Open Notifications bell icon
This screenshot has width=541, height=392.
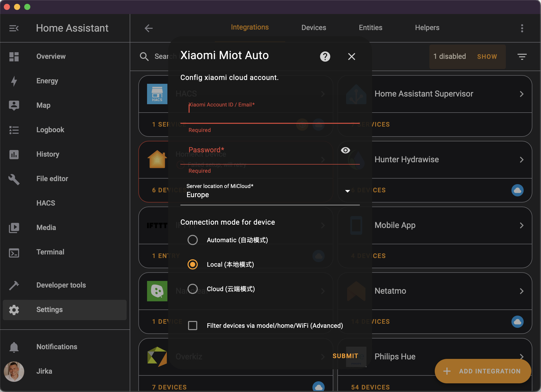[x=14, y=347]
